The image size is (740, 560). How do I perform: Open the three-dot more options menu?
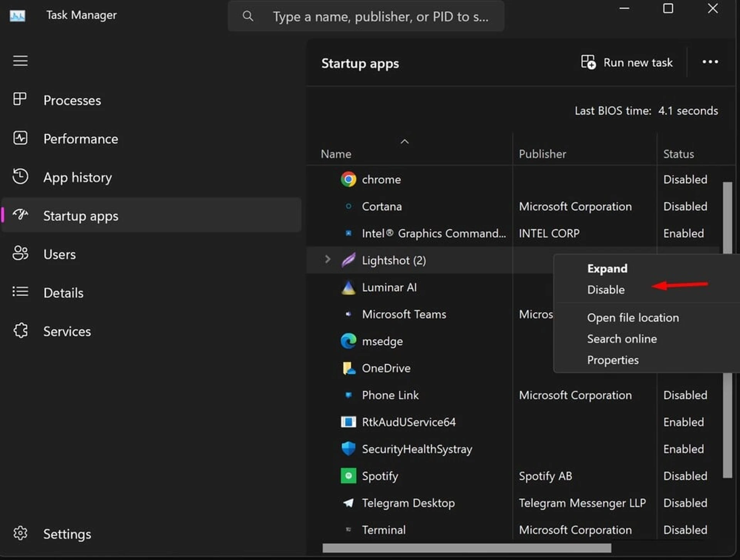pos(710,62)
